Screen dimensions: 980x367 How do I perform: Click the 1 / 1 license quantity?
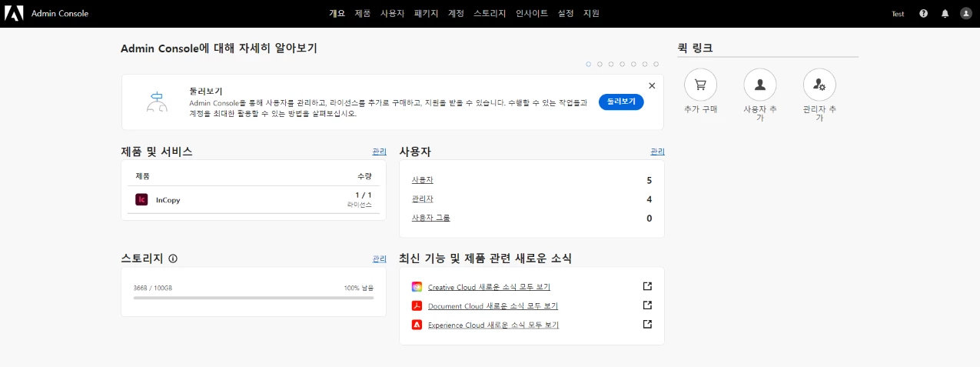pos(363,195)
